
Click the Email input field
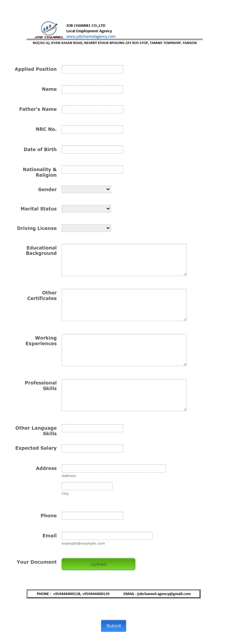click(107, 536)
